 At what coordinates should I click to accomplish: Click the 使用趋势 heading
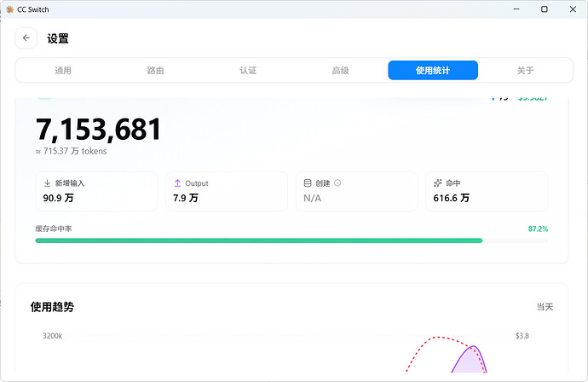[52, 307]
